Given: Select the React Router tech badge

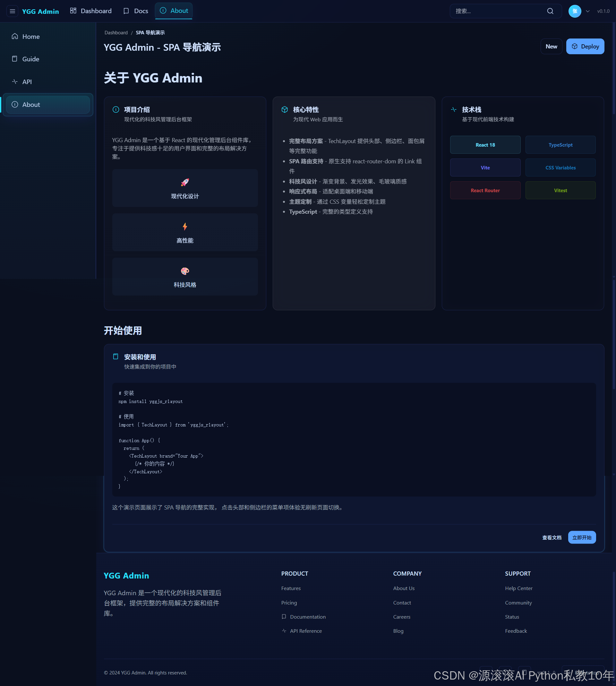Looking at the screenshot, I should [x=485, y=190].
